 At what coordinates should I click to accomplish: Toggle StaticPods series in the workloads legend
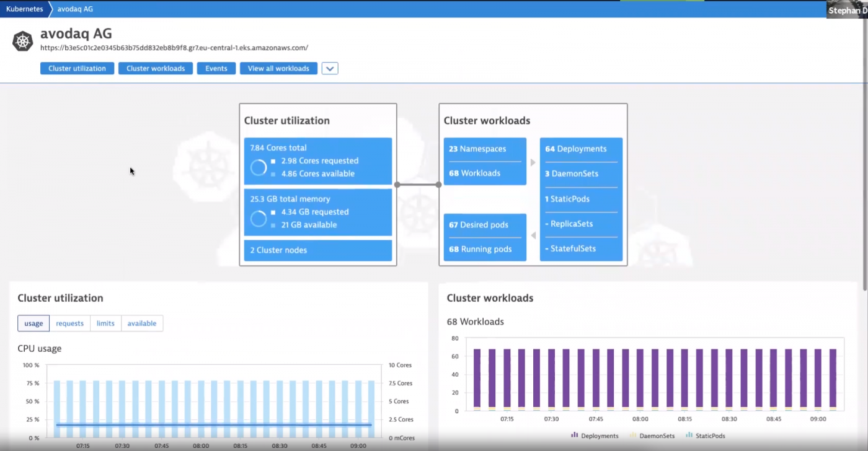(689, 436)
